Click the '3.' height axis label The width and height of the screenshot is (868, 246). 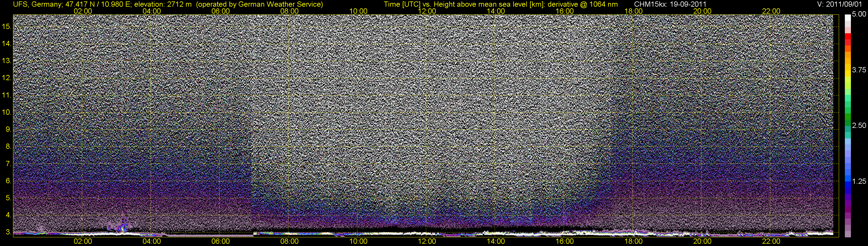tap(8, 232)
